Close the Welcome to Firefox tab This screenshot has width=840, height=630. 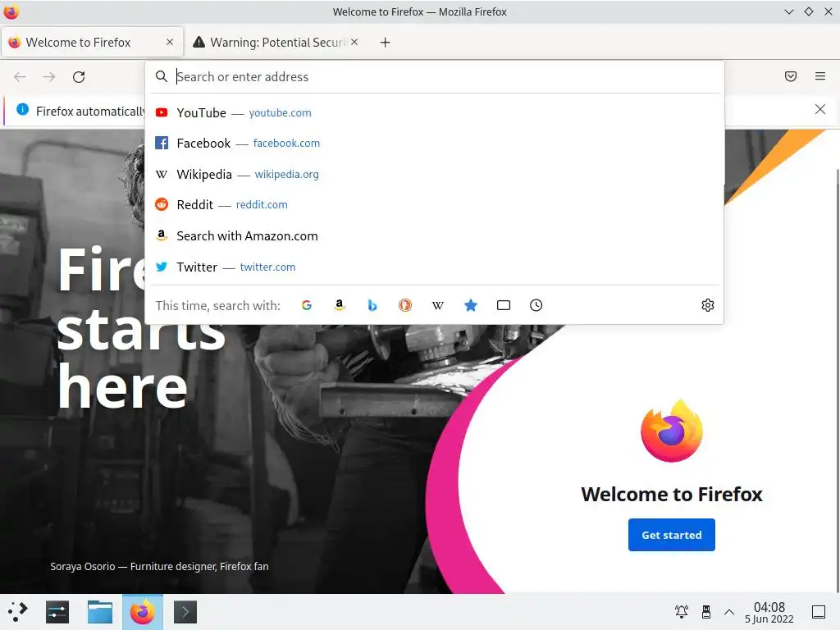(170, 42)
